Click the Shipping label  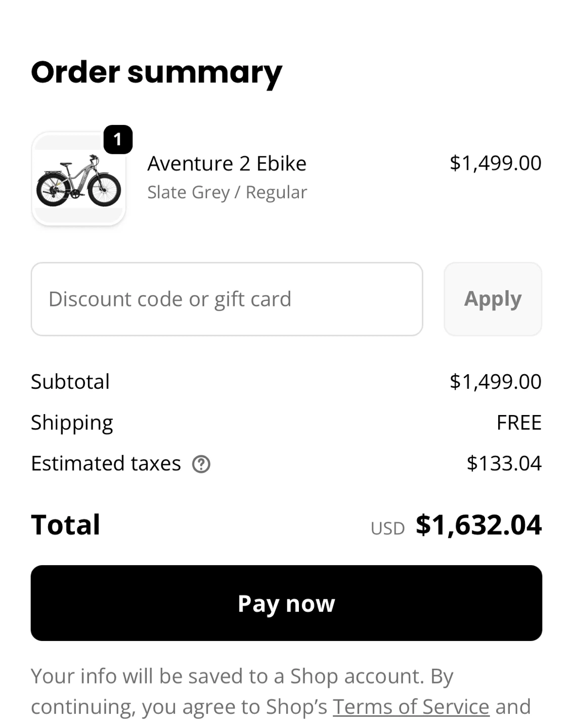pyautogui.click(x=72, y=423)
